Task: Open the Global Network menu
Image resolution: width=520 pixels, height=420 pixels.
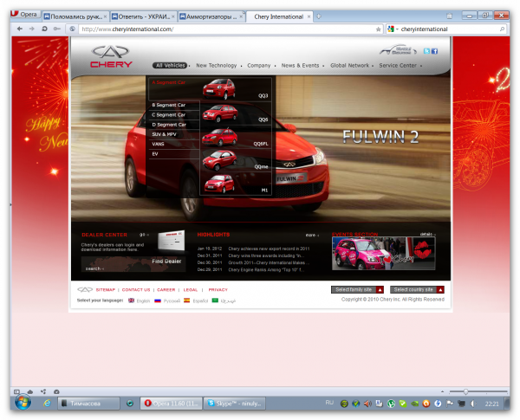Action: 349,65
